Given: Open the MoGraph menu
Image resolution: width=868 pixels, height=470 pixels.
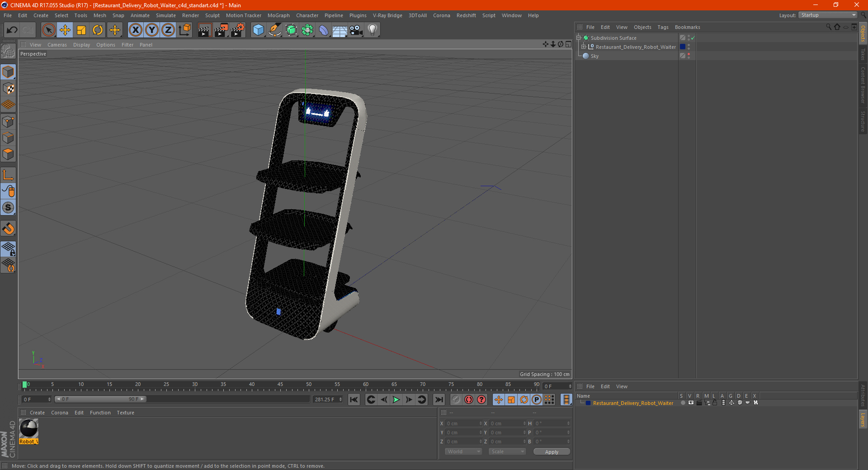Looking at the screenshot, I should [278, 15].
